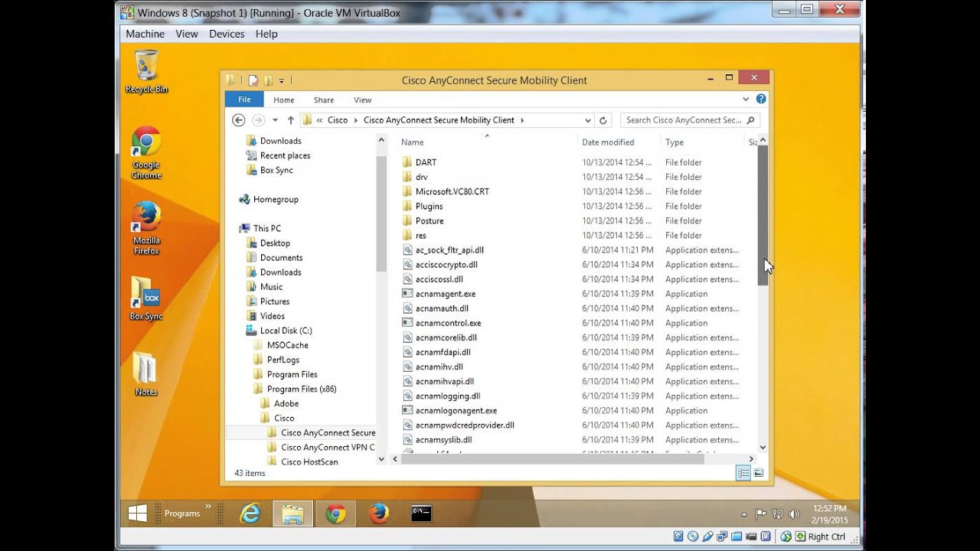980x551 pixels.
Task: Click chevron after Cisco AnyConnect Secure Mobility Client path
Action: pyautogui.click(x=522, y=120)
